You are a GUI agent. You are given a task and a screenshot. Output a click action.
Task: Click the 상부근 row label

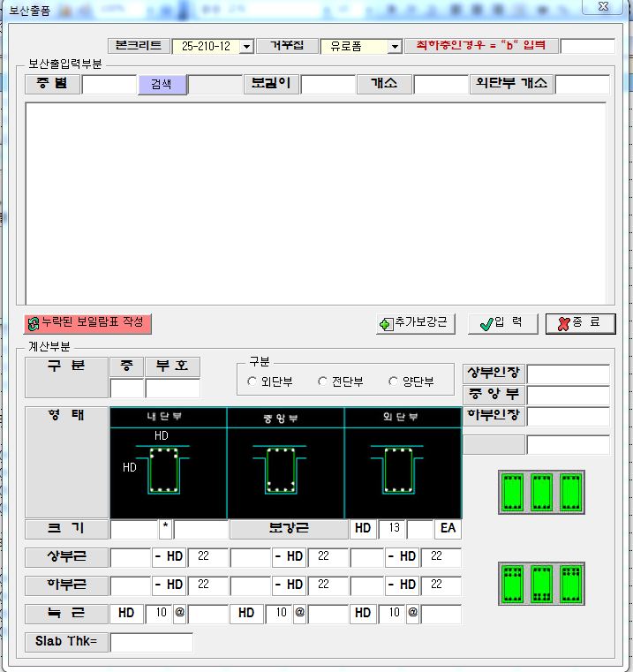coord(66,556)
